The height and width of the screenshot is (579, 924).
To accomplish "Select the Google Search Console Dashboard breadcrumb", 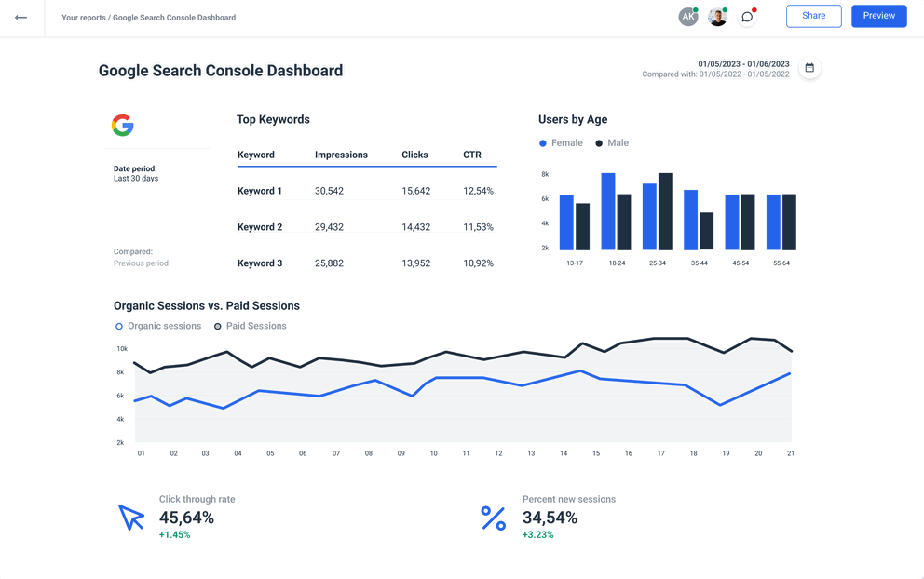I will [172, 18].
